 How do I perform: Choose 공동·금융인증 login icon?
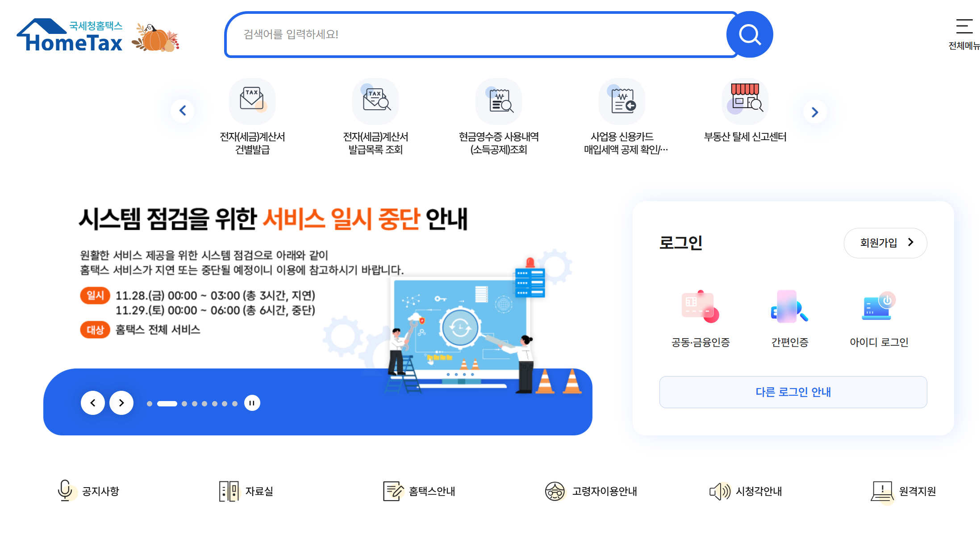point(700,306)
